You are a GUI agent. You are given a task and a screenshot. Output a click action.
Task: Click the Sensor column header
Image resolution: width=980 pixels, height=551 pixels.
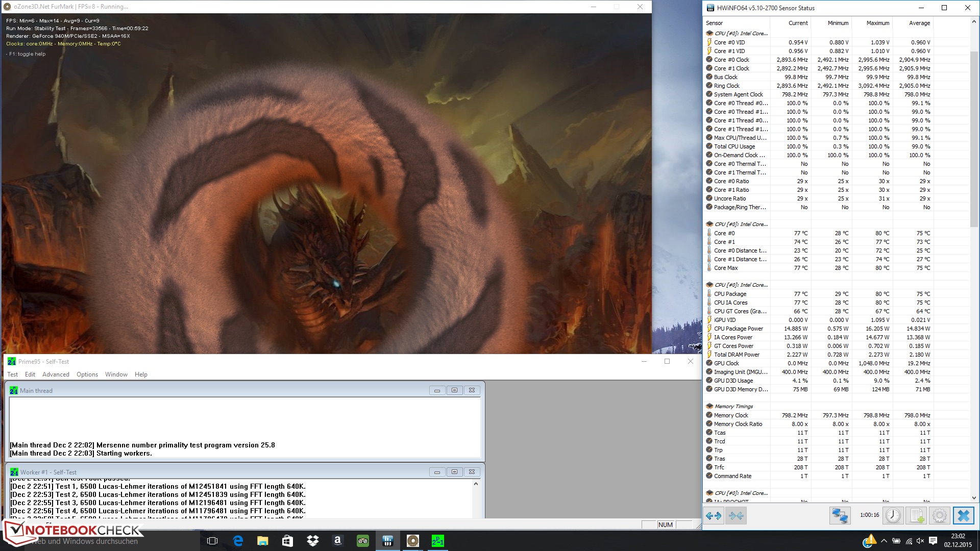coord(737,23)
